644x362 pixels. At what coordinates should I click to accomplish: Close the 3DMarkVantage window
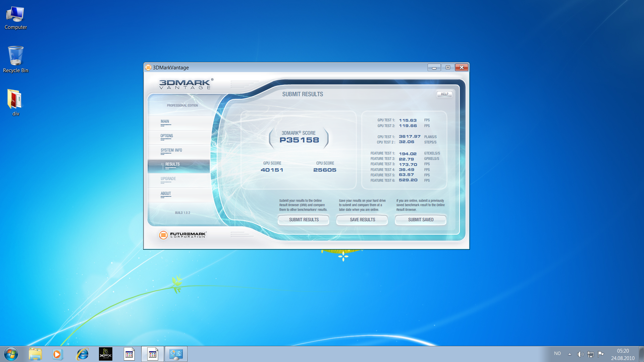coord(462,68)
